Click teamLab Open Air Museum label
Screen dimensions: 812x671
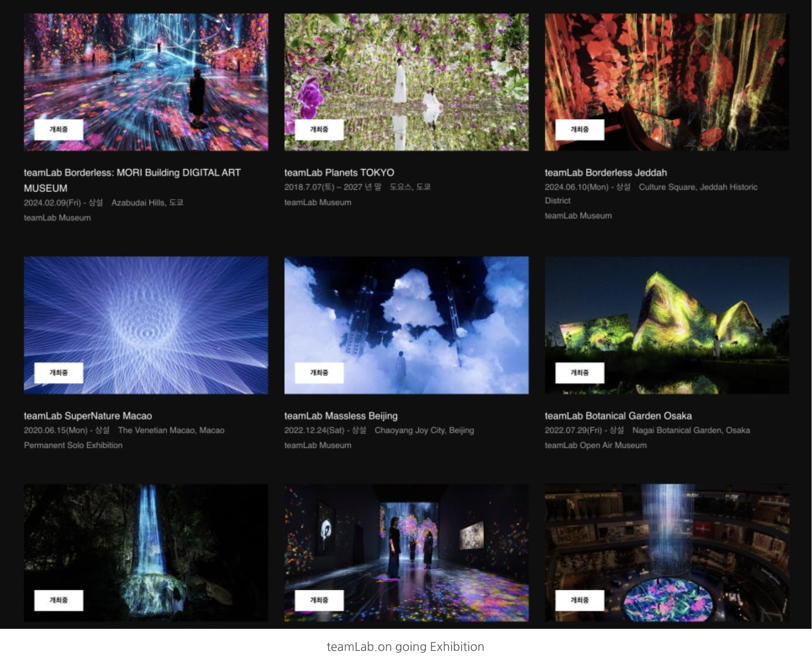coord(596,445)
